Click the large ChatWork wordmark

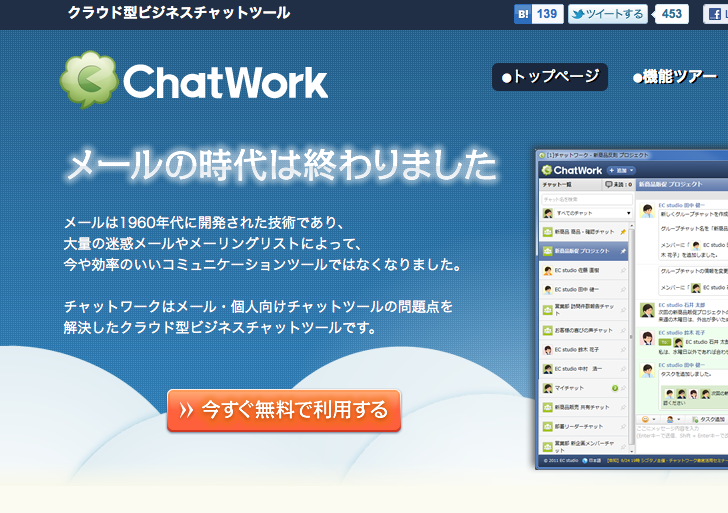tap(226, 82)
